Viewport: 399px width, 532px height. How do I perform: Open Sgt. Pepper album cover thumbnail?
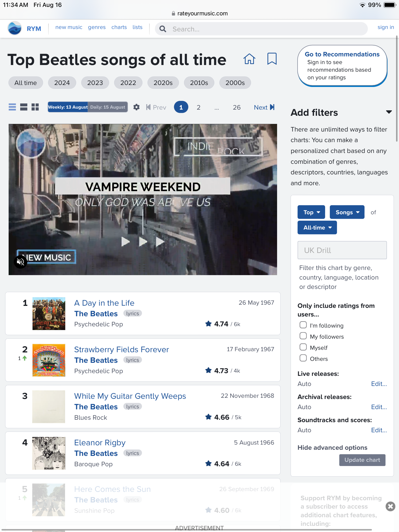click(49, 314)
